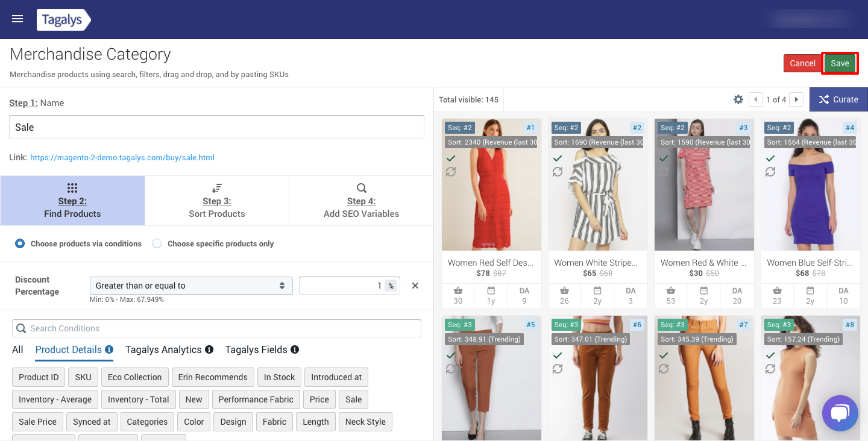Add Sale Price condition
Screen dimensions: 868x441
click(37, 422)
